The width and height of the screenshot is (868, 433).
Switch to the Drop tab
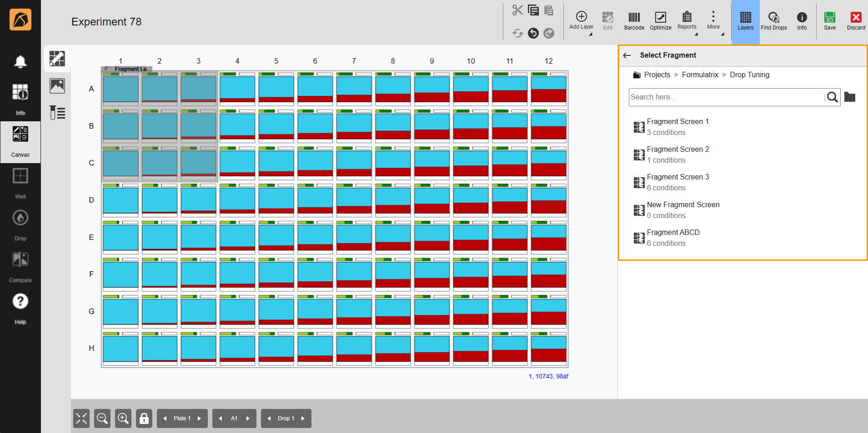(x=20, y=225)
